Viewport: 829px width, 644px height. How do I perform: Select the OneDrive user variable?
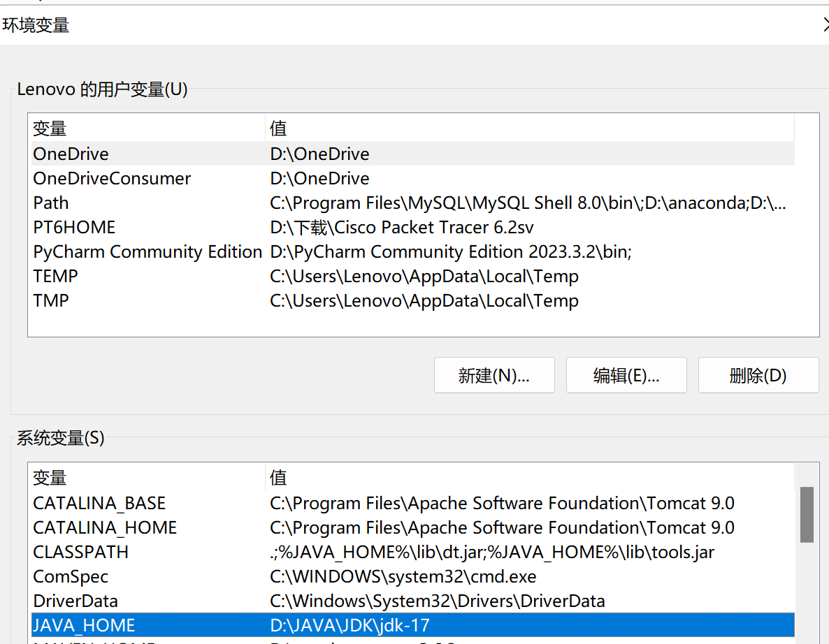click(71, 154)
